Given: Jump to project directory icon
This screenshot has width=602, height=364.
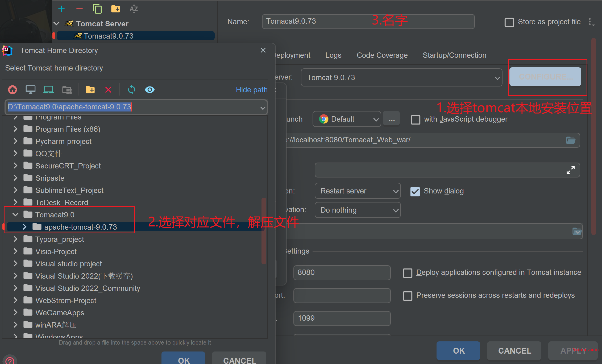Looking at the screenshot, I should click(x=48, y=90).
